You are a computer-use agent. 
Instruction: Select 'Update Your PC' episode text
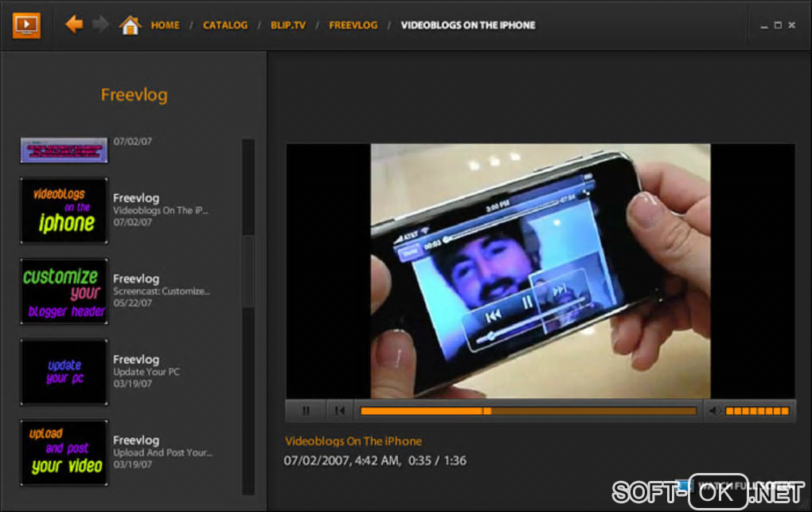146,372
